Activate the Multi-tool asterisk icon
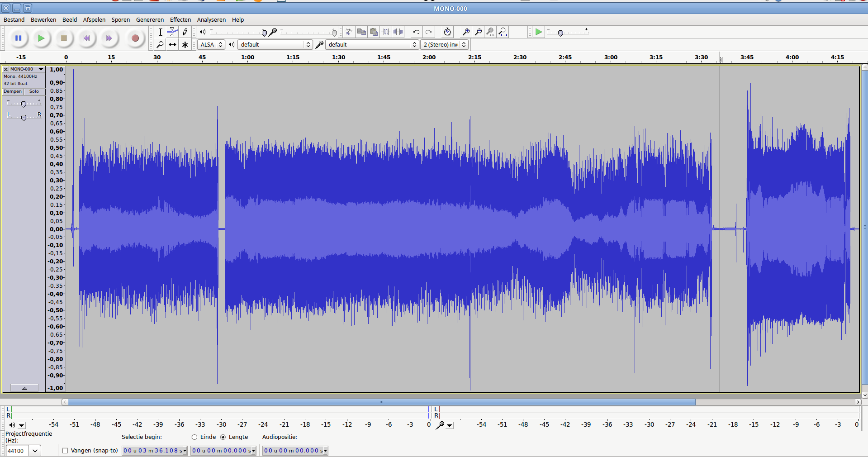The image size is (868, 457). click(x=185, y=44)
